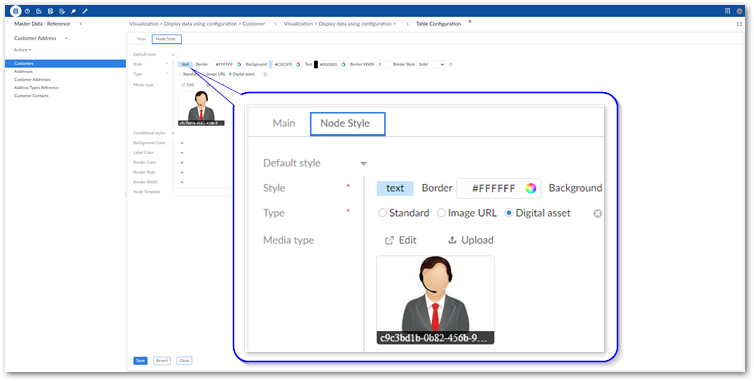Collapse the Default style section
The width and height of the screenshot is (754, 381).
173,55
